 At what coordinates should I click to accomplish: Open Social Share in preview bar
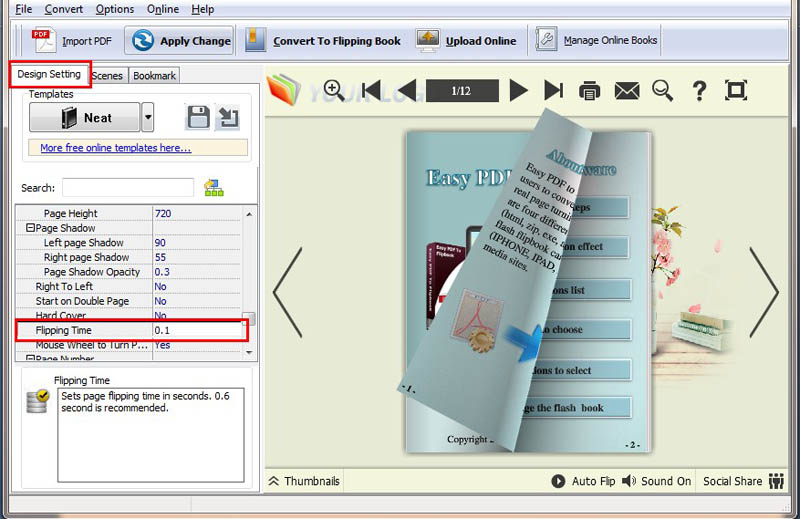coord(743,481)
